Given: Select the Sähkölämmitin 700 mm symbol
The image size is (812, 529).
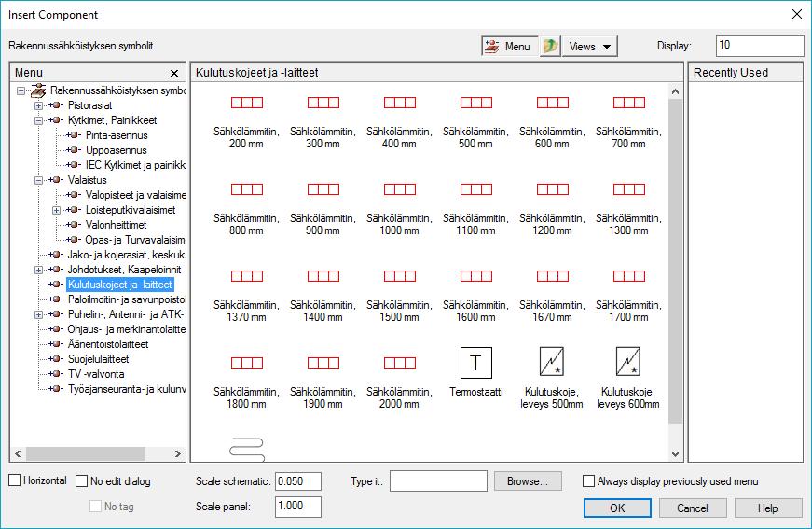Looking at the screenshot, I should click(x=628, y=103).
